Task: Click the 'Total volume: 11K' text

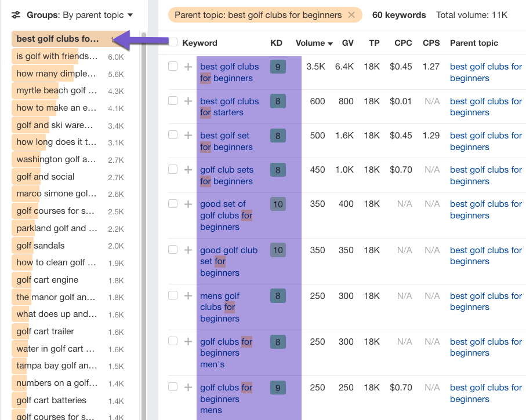Action: 471,15
